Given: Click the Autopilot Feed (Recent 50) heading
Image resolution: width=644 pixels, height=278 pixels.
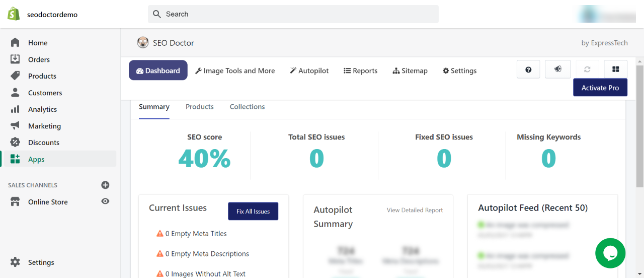Looking at the screenshot, I should coord(533,208).
